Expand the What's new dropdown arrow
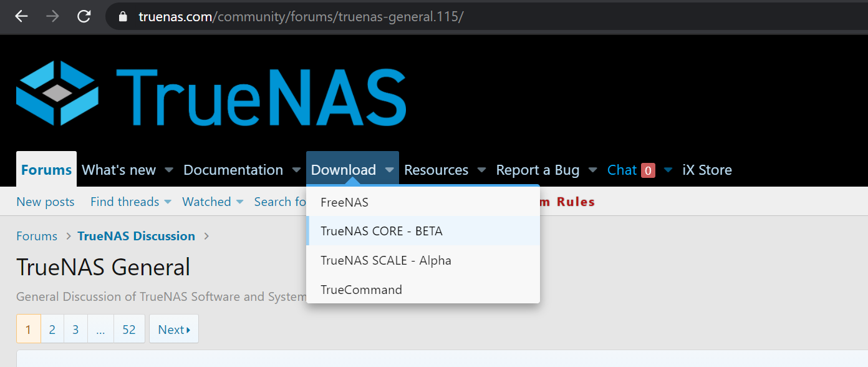The width and height of the screenshot is (868, 367). tap(169, 170)
